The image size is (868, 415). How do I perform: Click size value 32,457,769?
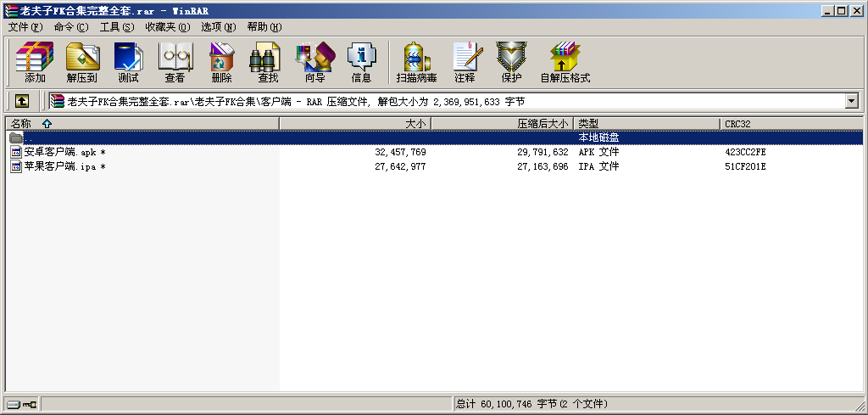click(x=400, y=152)
